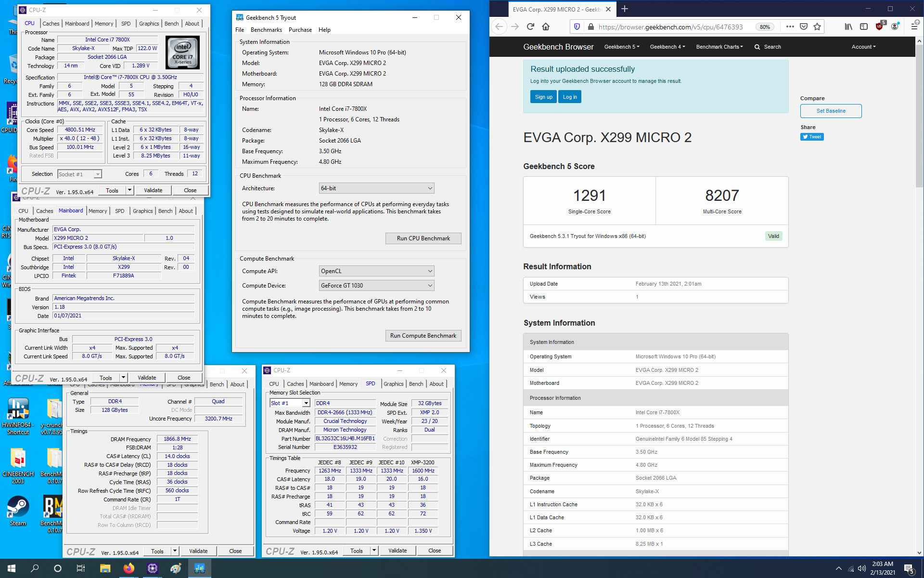Image resolution: width=924 pixels, height=578 pixels.
Task: Save page to Pocket
Action: tap(804, 26)
